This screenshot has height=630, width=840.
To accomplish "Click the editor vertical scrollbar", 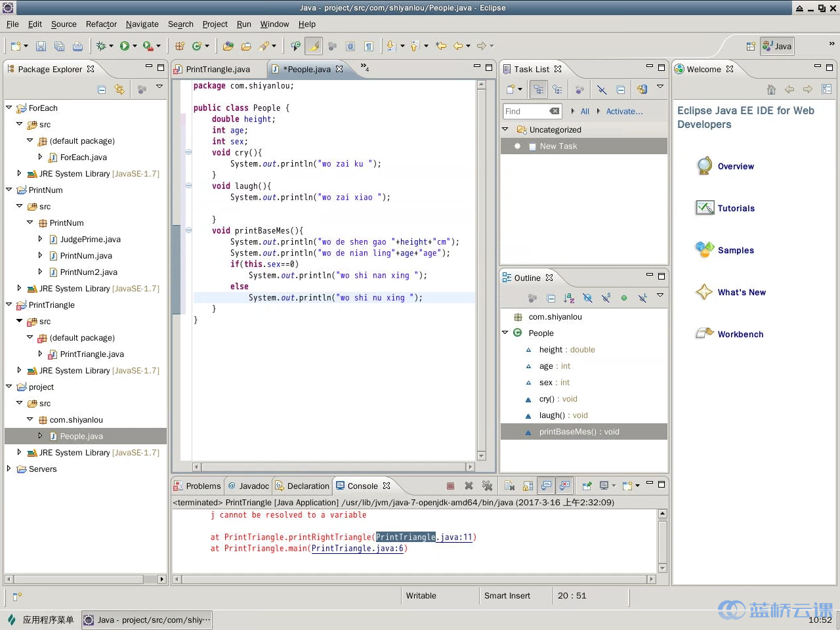I will pyautogui.click(x=482, y=270).
